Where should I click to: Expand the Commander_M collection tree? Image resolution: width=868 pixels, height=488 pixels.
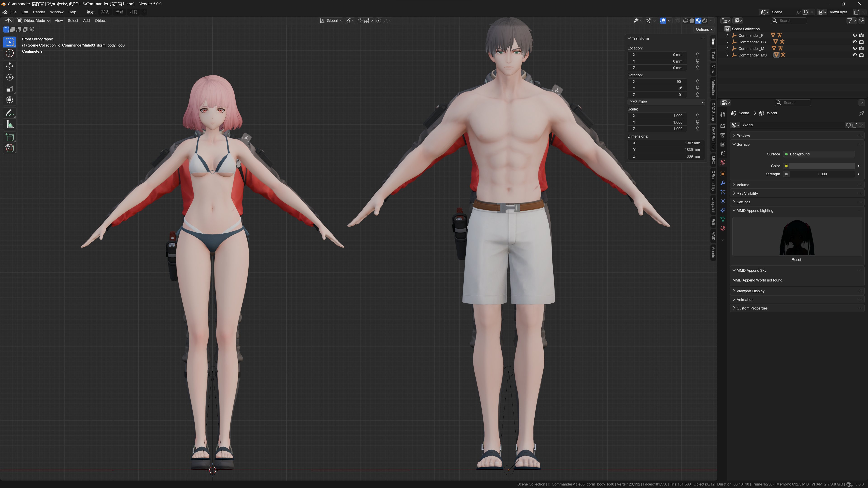pyautogui.click(x=727, y=49)
